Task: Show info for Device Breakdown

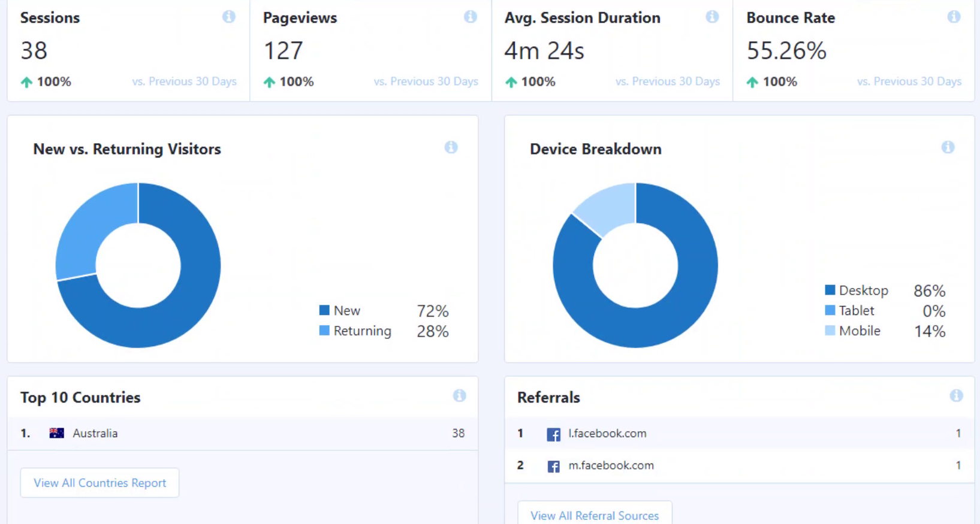Action: coord(948,147)
